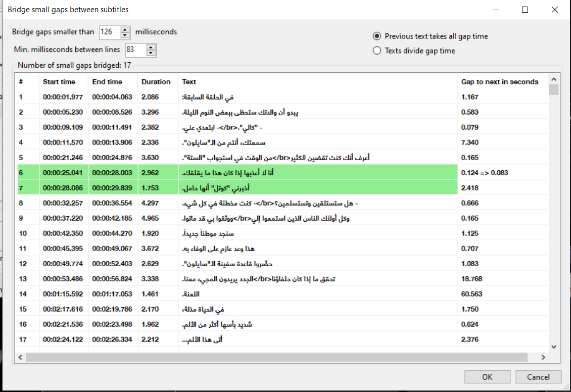Click the Duration column header

coord(158,82)
